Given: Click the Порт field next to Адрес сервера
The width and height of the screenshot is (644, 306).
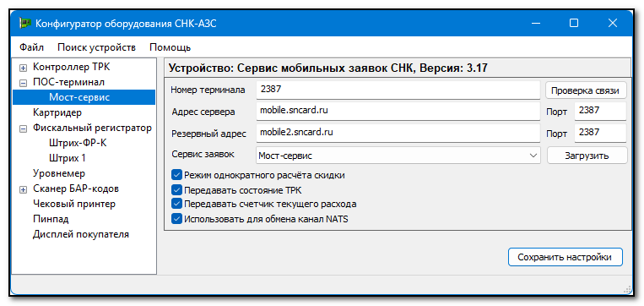Looking at the screenshot, I should click(x=600, y=111).
